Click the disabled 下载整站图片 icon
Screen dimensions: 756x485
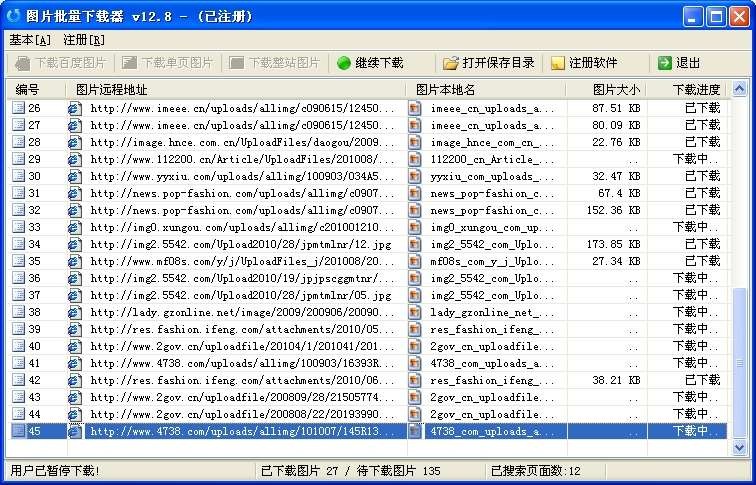click(x=236, y=63)
